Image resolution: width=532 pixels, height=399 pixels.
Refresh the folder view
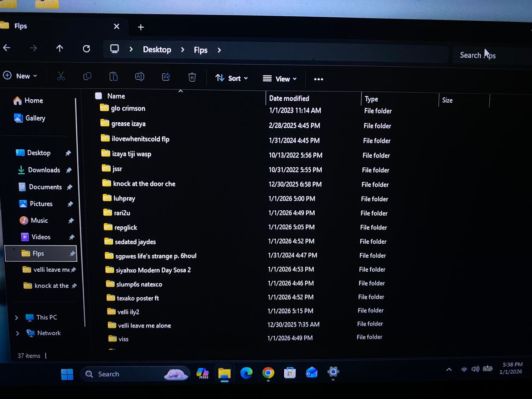86,49
